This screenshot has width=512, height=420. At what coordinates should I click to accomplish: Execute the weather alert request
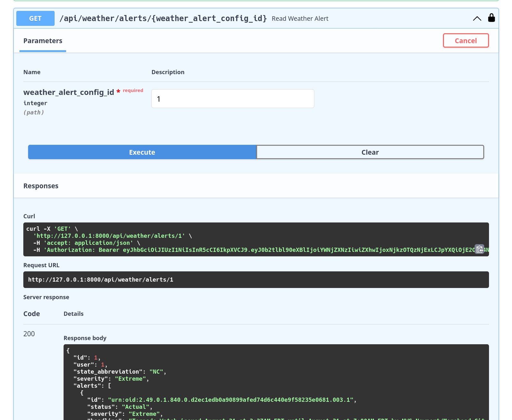(x=142, y=152)
